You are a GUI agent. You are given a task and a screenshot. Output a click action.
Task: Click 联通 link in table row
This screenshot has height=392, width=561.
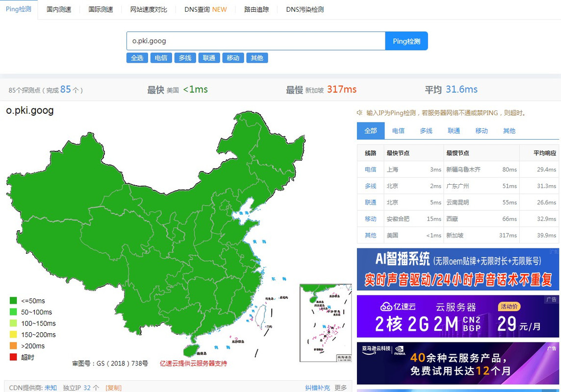(370, 202)
